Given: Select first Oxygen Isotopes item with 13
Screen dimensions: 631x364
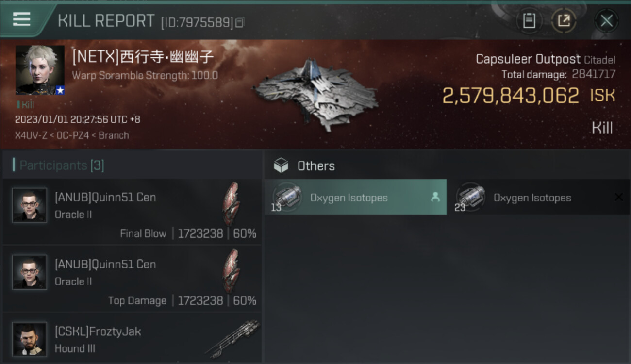Looking at the screenshot, I should 355,197.
